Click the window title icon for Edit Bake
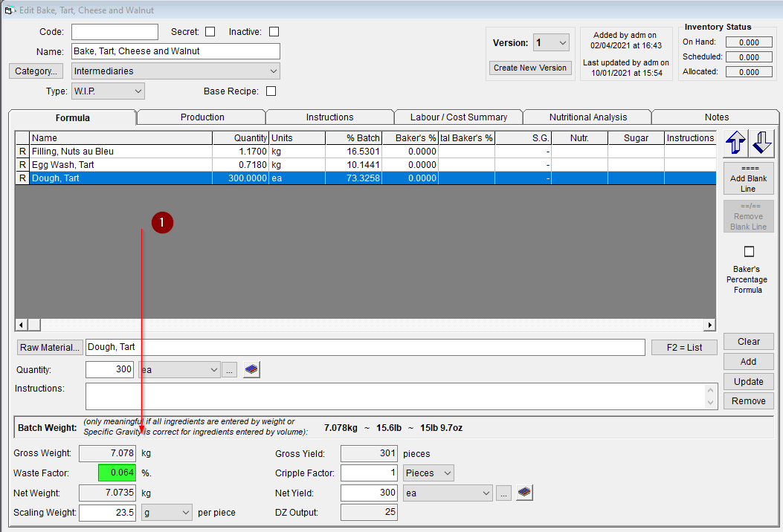 (10, 10)
